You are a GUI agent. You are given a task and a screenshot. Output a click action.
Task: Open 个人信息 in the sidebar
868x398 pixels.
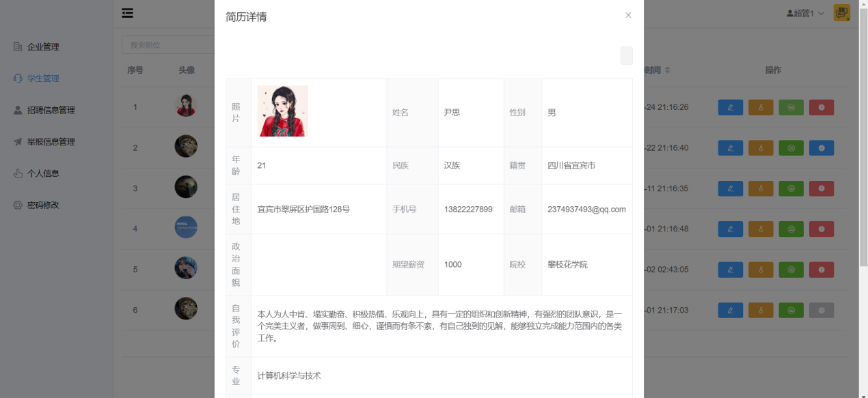[x=43, y=173]
